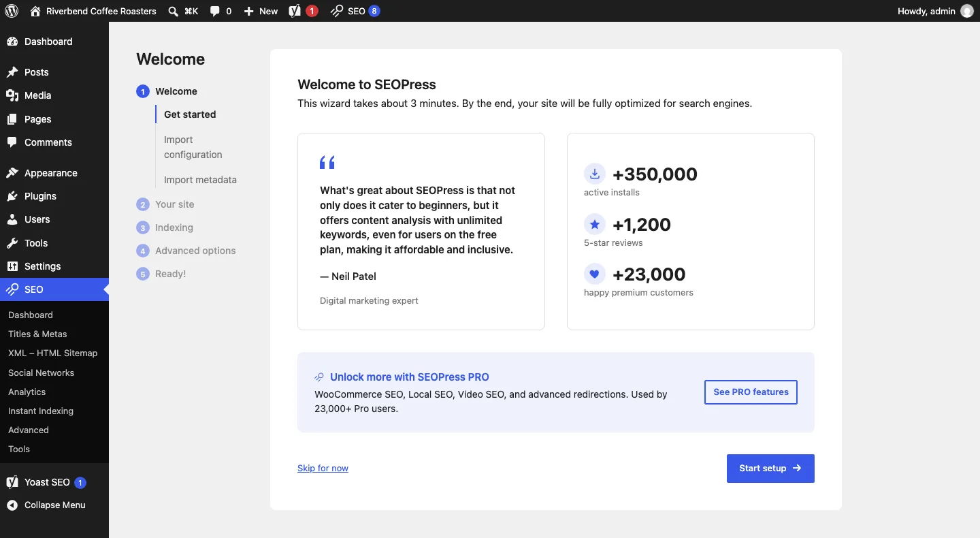Image resolution: width=980 pixels, height=538 pixels.
Task: Select the highlighted SEO sidebar menu
Action: click(x=54, y=289)
